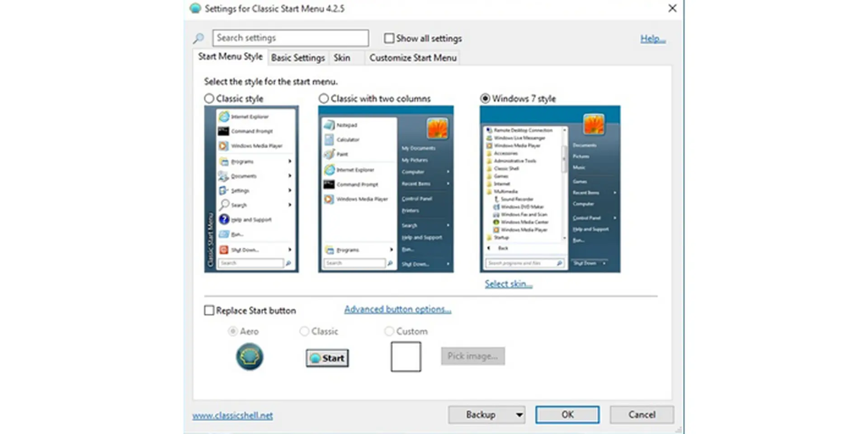This screenshot has height=434, width=868.
Task: Open the Backup dropdown arrow
Action: coord(519,415)
